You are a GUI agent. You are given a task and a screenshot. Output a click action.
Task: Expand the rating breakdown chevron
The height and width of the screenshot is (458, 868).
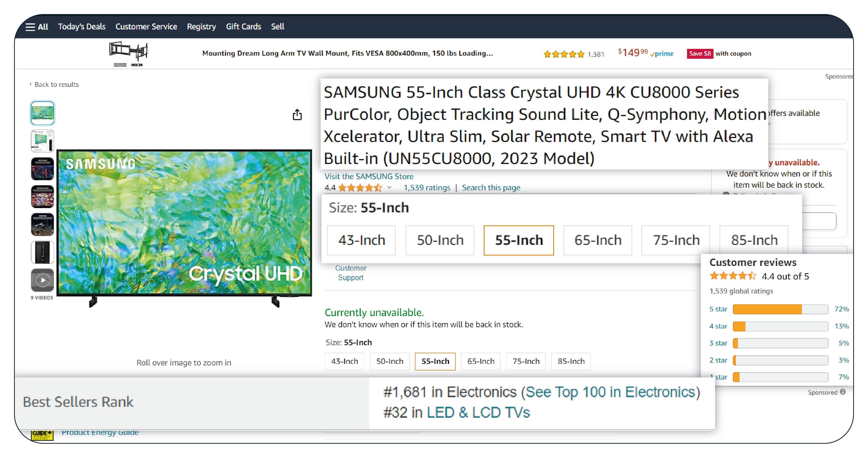tap(389, 187)
